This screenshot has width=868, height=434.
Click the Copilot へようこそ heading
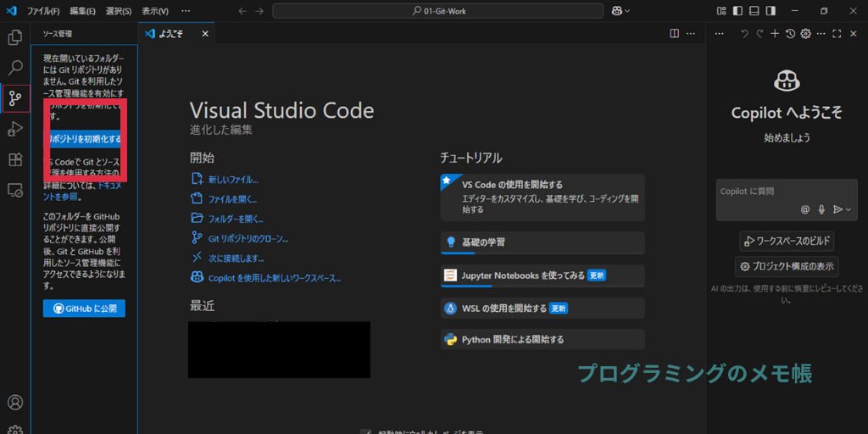pyautogui.click(x=787, y=113)
